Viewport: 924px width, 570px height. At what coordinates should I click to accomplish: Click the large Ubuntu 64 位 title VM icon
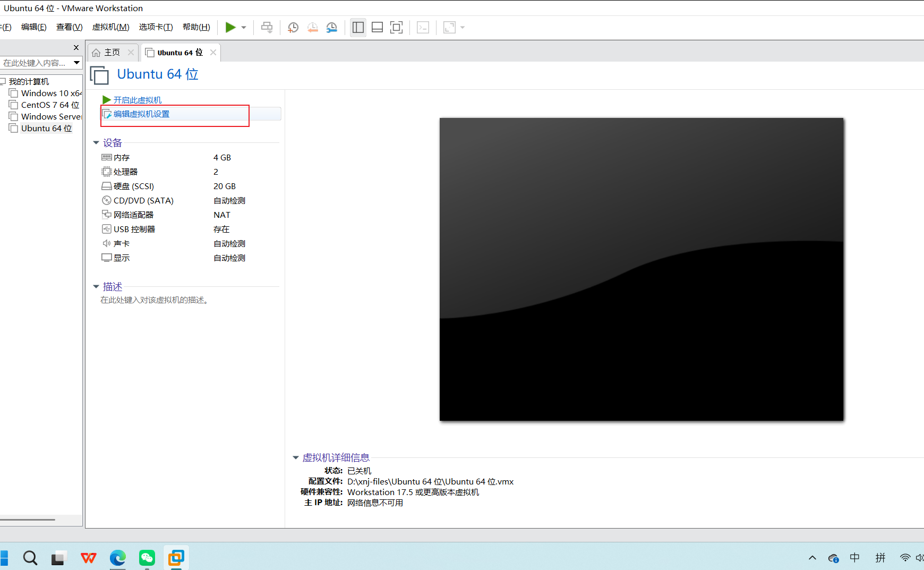(x=99, y=75)
